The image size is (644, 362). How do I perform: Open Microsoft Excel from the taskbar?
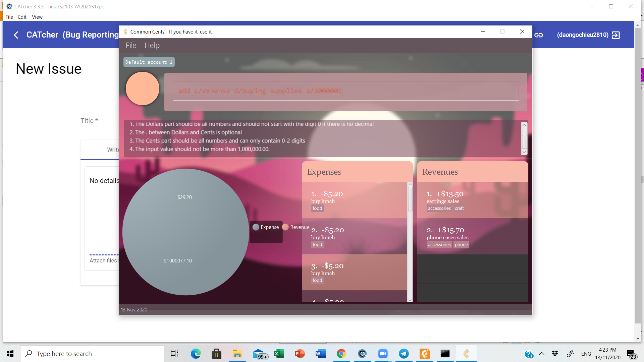click(x=279, y=354)
